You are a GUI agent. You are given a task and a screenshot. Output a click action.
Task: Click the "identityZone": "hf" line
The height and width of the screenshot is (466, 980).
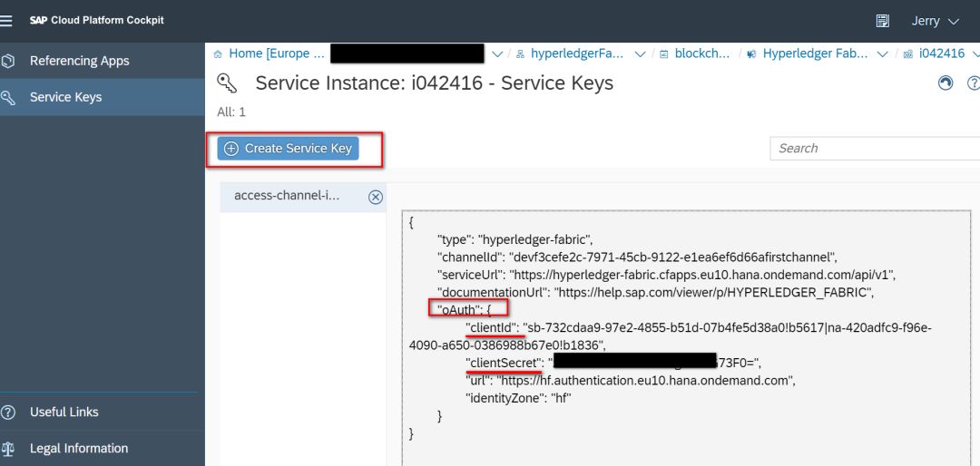tap(519, 397)
